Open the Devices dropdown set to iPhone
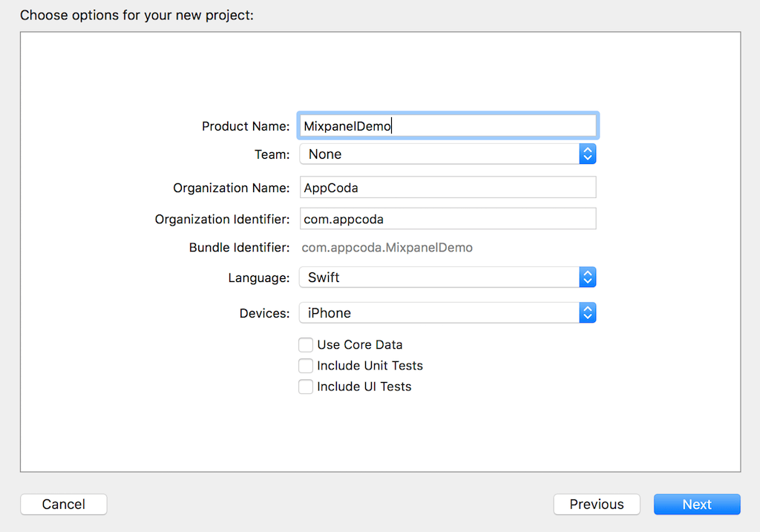760x532 pixels. pos(448,313)
